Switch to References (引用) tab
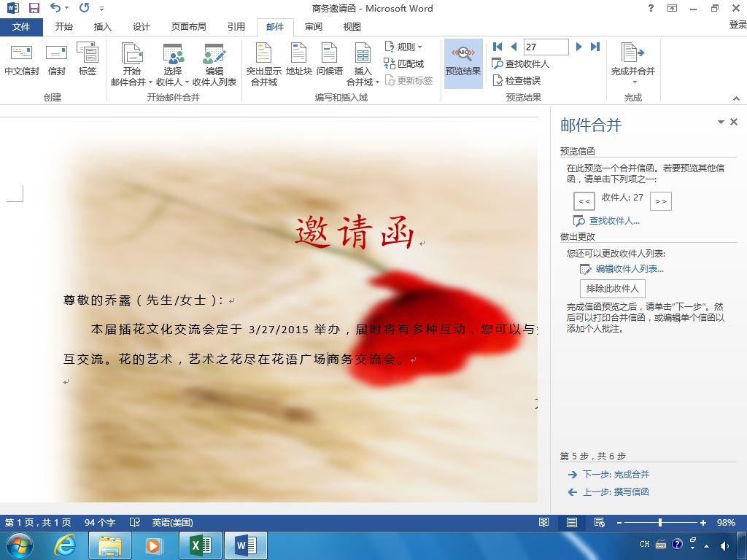Screen dimensions: 747x560 coord(236,27)
